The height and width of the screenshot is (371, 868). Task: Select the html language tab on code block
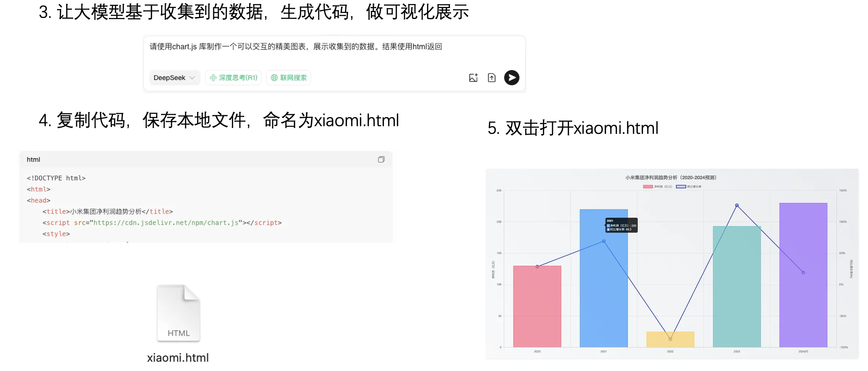click(33, 159)
